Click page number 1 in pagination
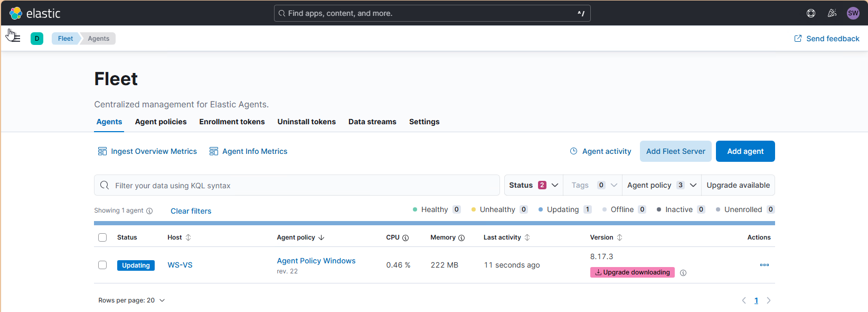868x312 pixels. 756,300
